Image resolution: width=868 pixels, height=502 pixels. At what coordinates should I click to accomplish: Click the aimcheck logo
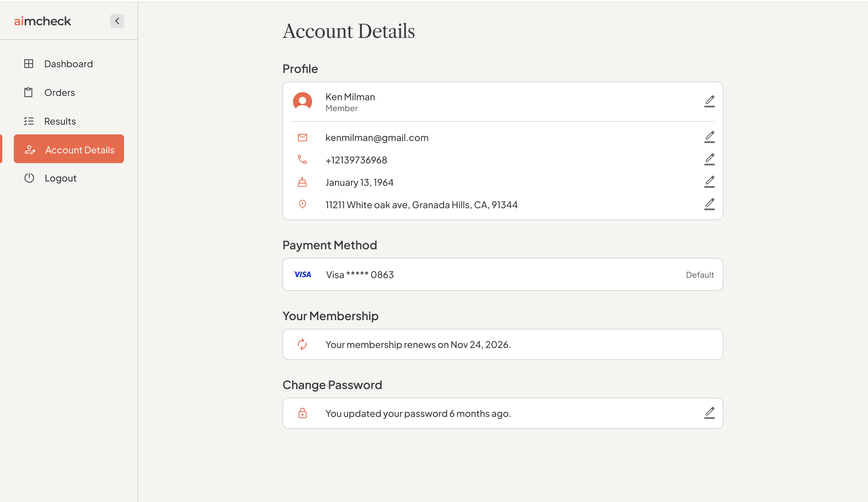pyautogui.click(x=42, y=21)
